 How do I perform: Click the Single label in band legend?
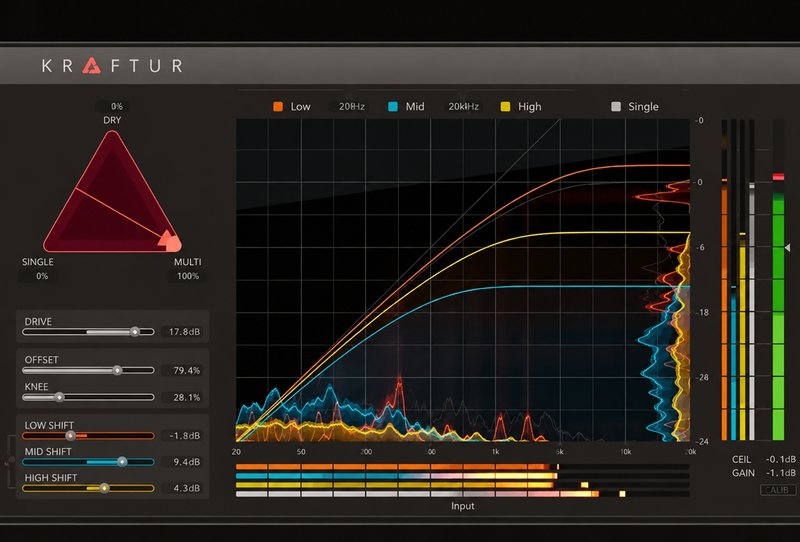click(643, 107)
